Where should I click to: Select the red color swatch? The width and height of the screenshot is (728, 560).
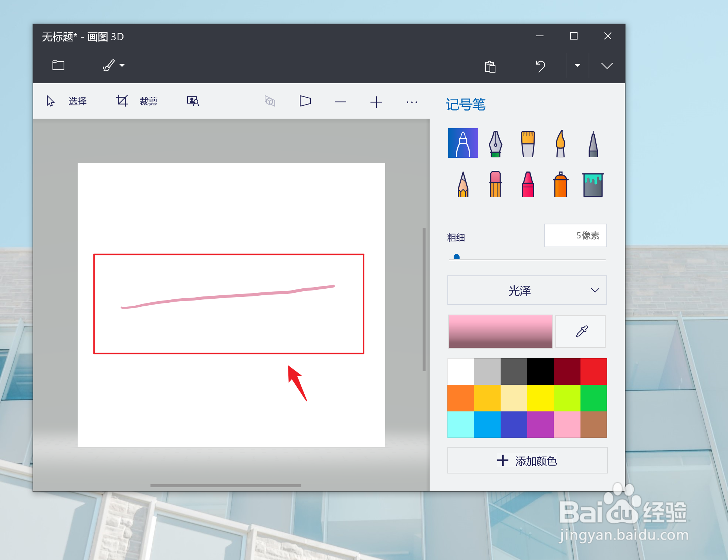click(x=593, y=371)
